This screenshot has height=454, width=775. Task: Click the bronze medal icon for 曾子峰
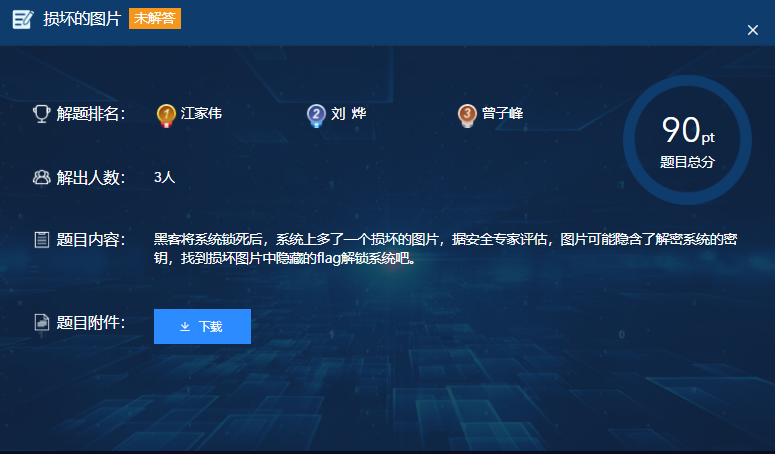point(467,115)
